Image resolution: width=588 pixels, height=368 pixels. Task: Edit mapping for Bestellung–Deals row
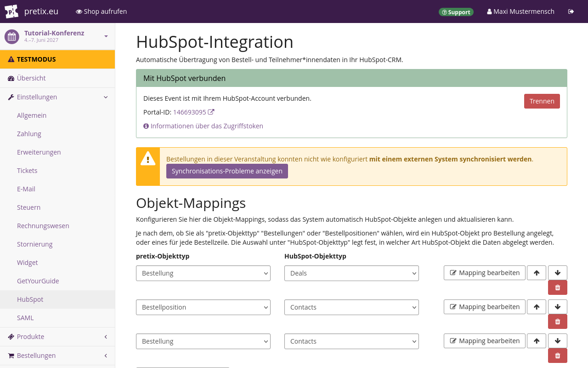click(485, 273)
